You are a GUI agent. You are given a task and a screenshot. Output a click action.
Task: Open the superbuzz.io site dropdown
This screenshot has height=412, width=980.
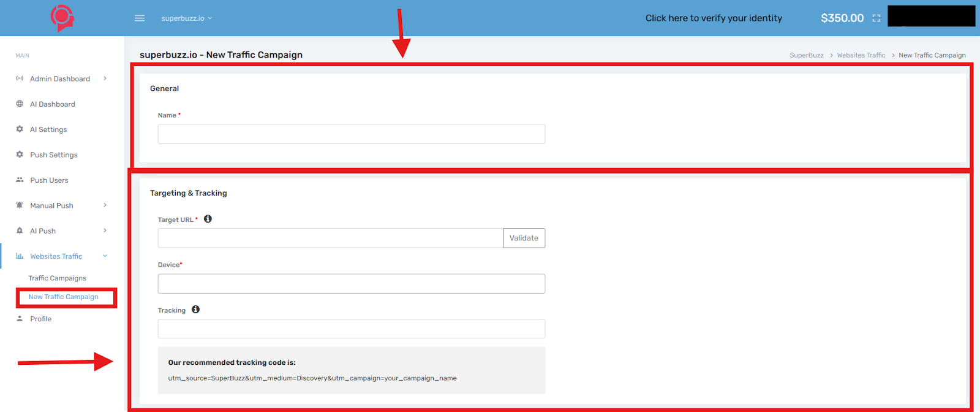(186, 18)
